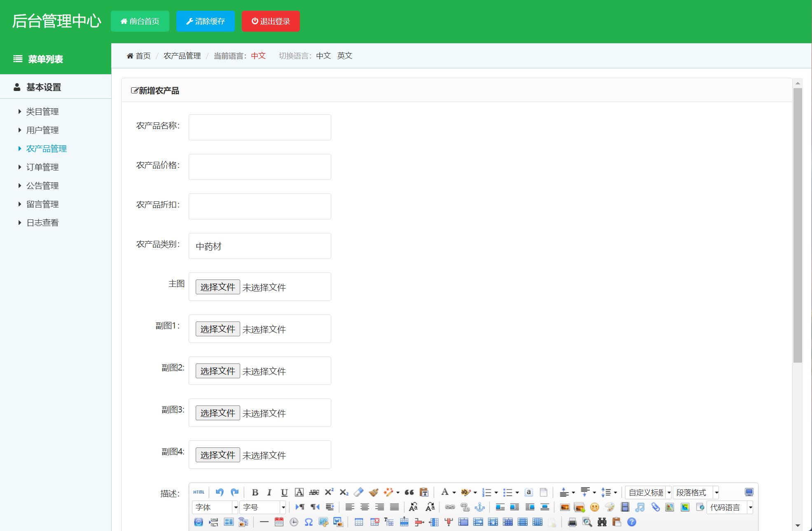Click the printer icon in the editor
812x531 pixels.
tap(572, 522)
